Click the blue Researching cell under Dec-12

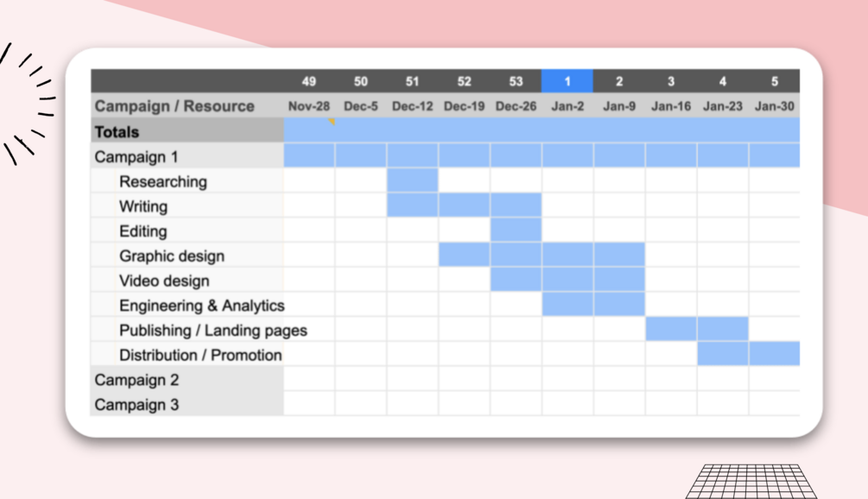coord(413,181)
